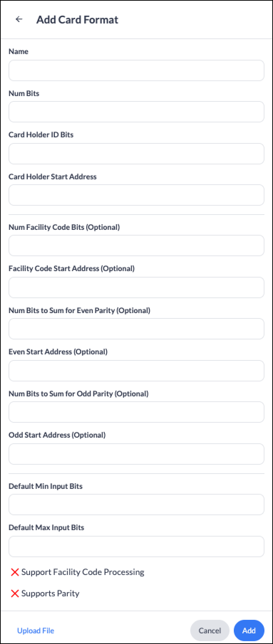
Task: Click the blue Add button
Action: [249, 630]
